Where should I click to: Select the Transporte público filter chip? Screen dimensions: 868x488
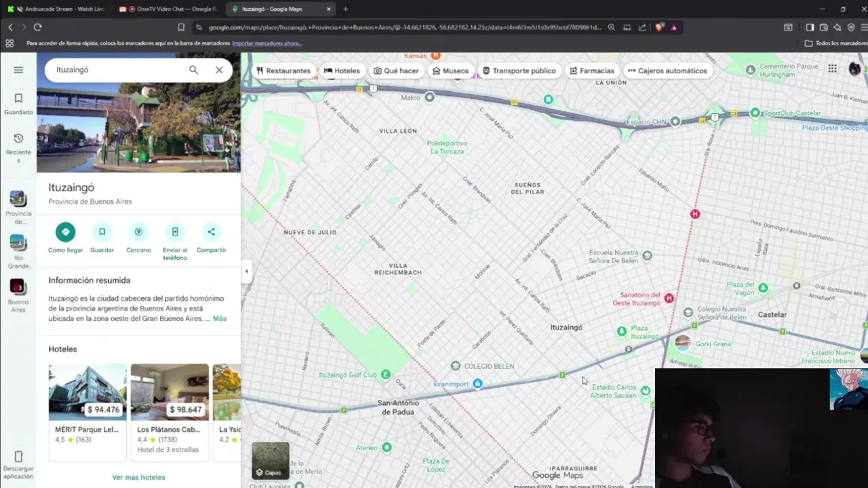519,70
